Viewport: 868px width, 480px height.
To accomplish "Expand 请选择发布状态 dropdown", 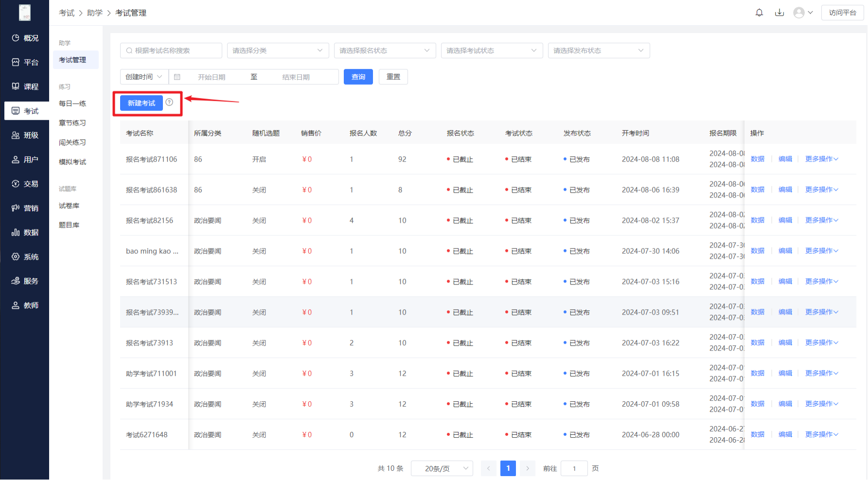I will (599, 51).
